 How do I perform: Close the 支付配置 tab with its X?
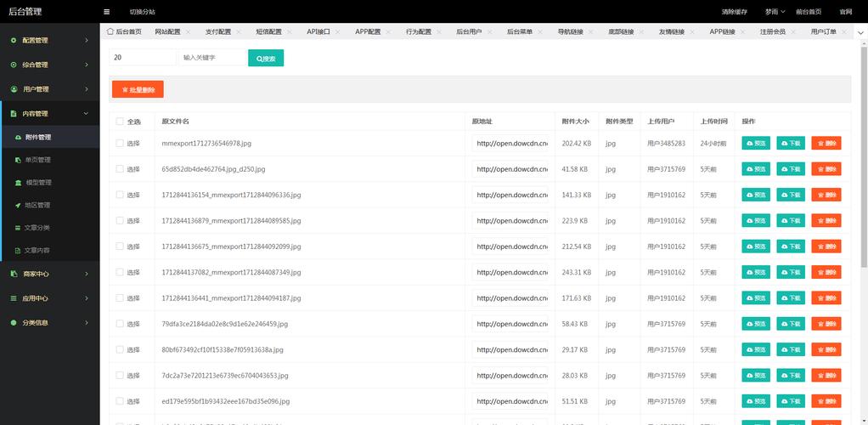[x=239, y=32]
